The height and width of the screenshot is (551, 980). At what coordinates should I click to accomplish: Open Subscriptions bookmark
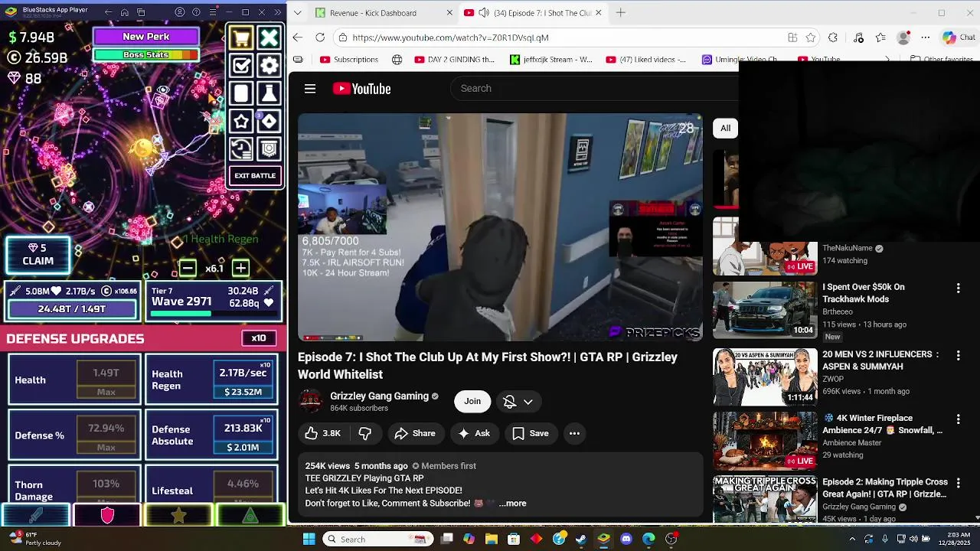[349, 60]
